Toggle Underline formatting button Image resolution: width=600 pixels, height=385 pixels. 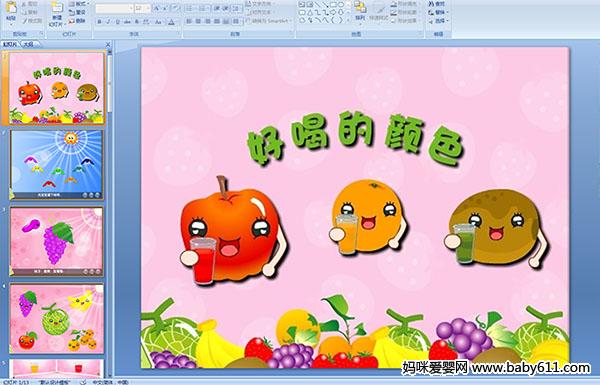coord(117,22)
